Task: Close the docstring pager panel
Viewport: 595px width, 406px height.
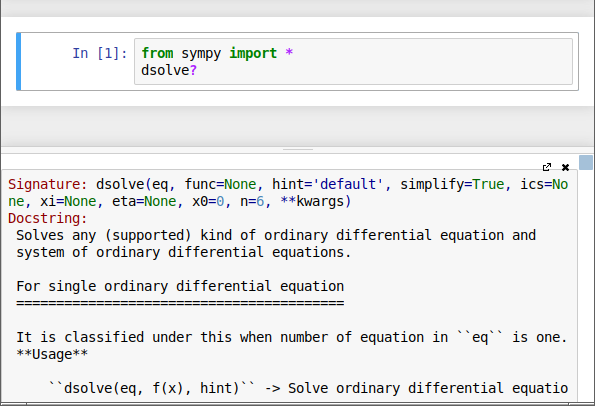Action: point(565,167)
